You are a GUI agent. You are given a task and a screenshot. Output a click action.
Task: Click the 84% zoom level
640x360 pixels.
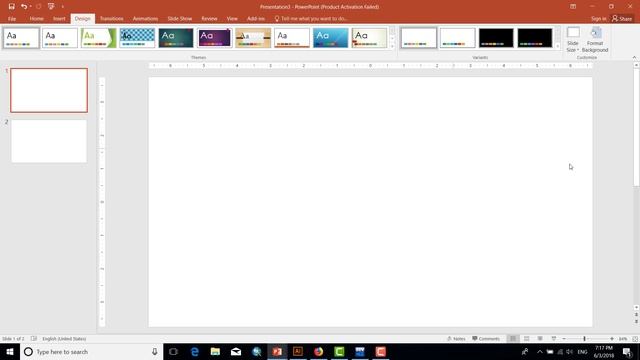coord(623,339)
